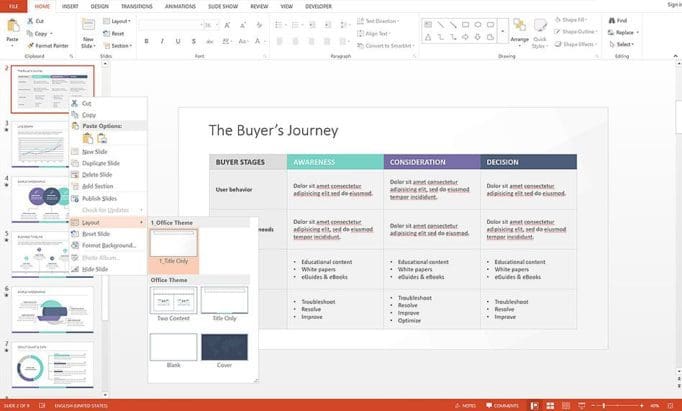Click NOTES in the status bar

[x=465, y=405]
